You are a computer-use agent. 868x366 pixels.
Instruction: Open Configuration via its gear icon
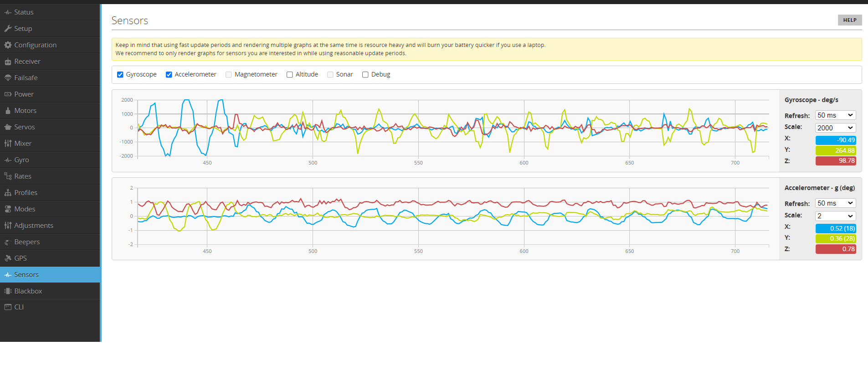(x=8, y=45)
